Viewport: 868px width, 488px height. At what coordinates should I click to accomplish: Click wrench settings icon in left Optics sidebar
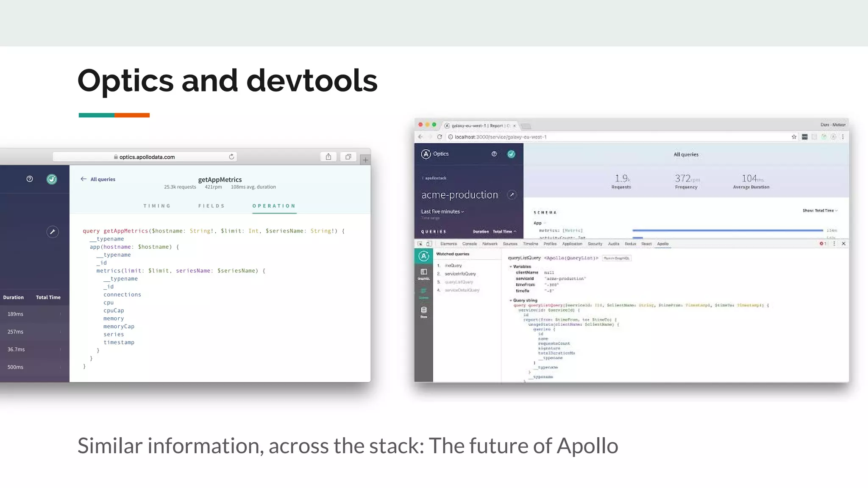[53, 232]
